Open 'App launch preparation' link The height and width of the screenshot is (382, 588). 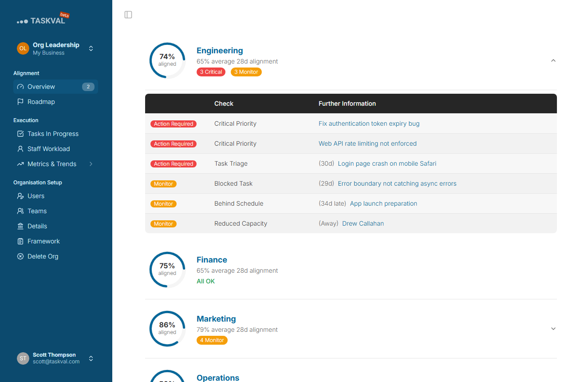(x=383, y=203)
